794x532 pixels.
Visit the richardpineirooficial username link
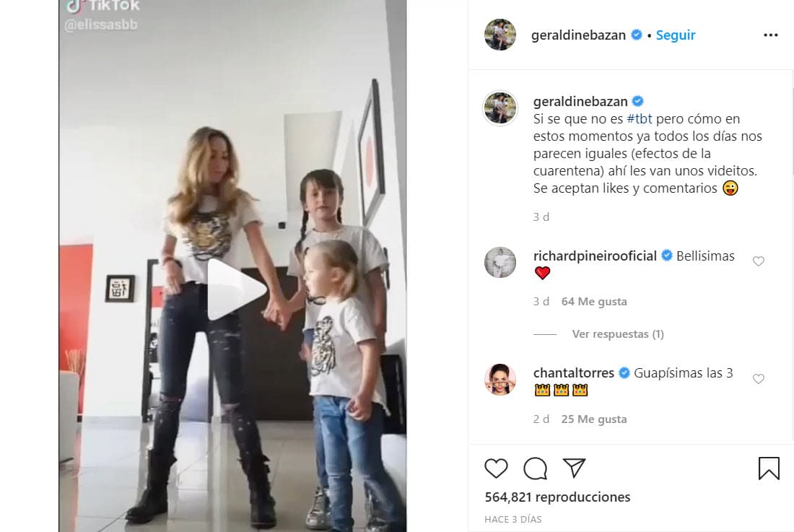pos(595,256)
